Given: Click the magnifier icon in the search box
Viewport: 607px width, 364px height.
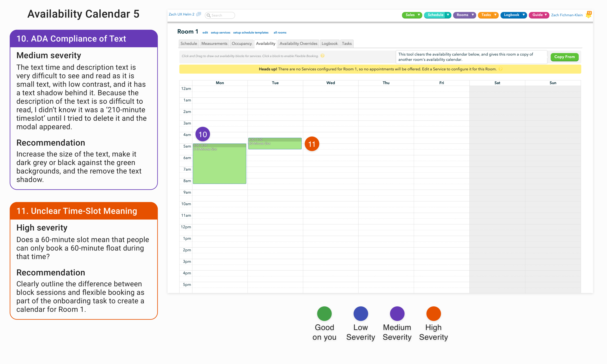Looking at the screenshot, I should click(x=208, y=15).
